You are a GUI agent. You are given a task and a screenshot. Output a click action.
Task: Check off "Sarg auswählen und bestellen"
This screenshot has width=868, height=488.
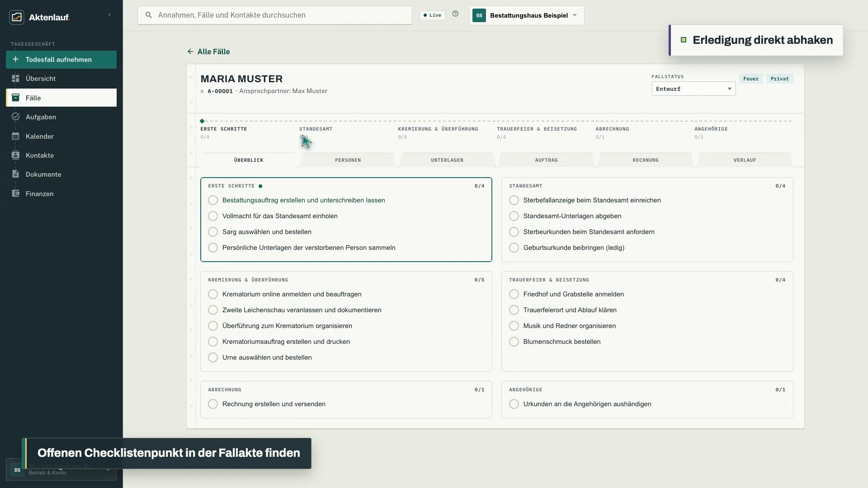point(213,232)
